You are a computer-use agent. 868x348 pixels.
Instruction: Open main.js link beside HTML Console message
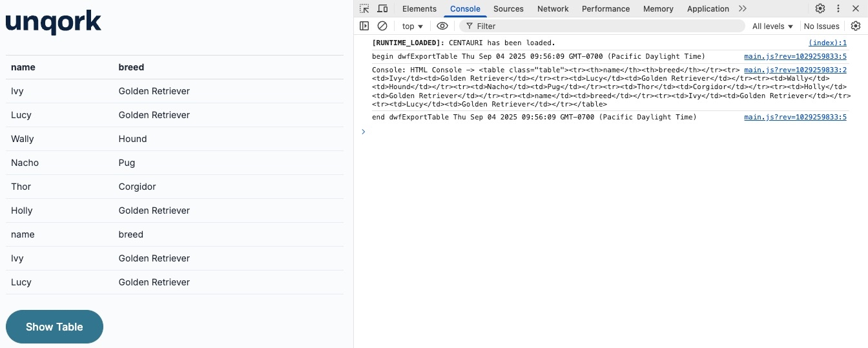pyautogui.click(x=795, y=70)
